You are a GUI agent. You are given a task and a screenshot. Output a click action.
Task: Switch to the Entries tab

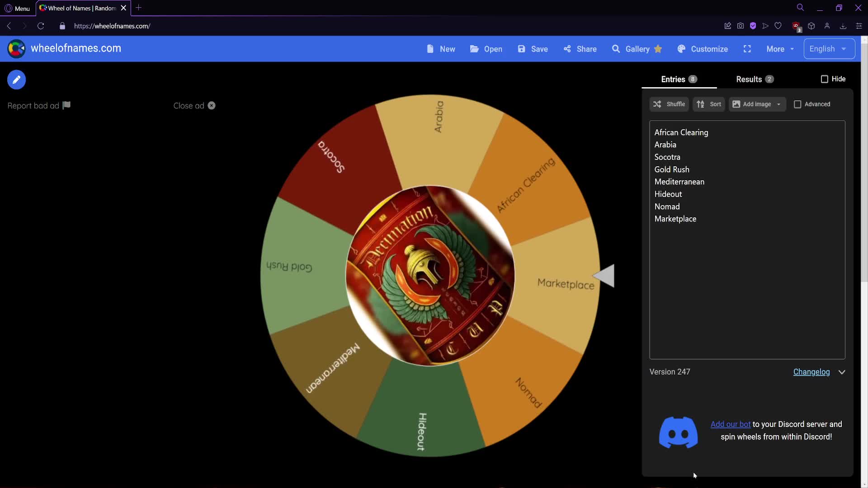tap(679, 80)
